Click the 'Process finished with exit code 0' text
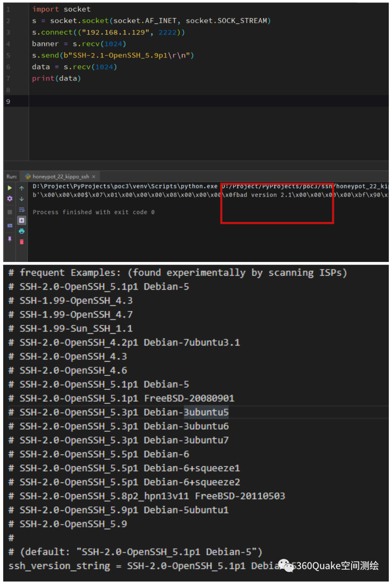Viewport: 392px width, 584px height. pyautogui.click(x=94, y=212)
